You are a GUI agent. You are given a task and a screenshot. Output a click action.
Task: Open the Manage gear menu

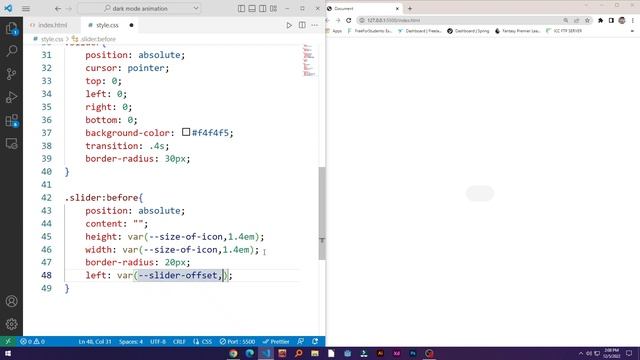[x=11, y=324]
